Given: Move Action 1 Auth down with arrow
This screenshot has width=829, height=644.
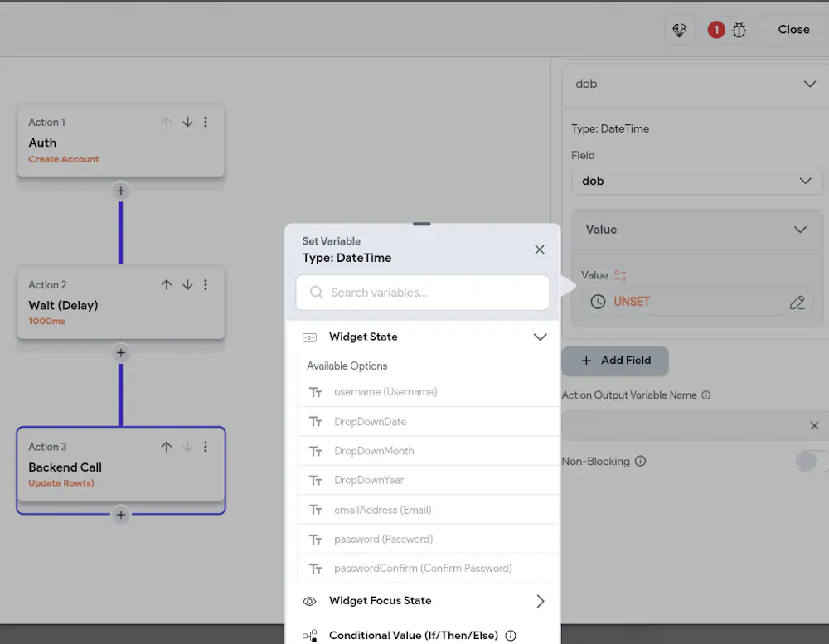Looking at the screenshot, I should 187,122.
